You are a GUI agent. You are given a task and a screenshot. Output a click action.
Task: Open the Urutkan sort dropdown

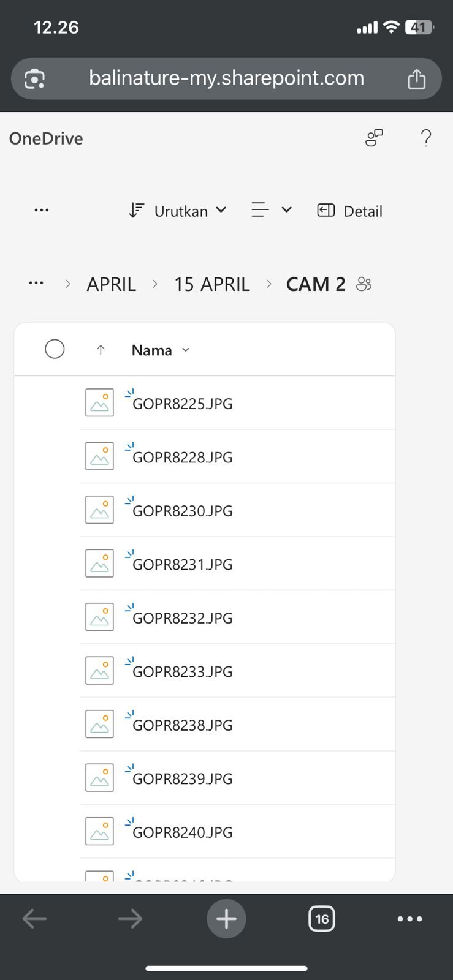(x=178, y=211)
